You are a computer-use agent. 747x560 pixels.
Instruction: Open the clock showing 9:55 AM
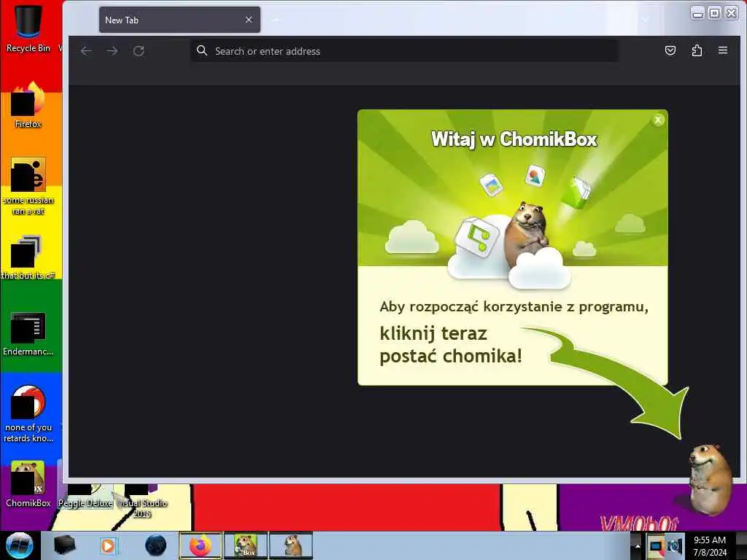click(x=710, y=545)
